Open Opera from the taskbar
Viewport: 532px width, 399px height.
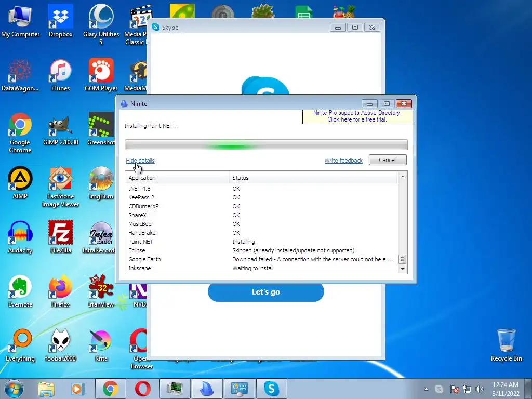point(142,389)
